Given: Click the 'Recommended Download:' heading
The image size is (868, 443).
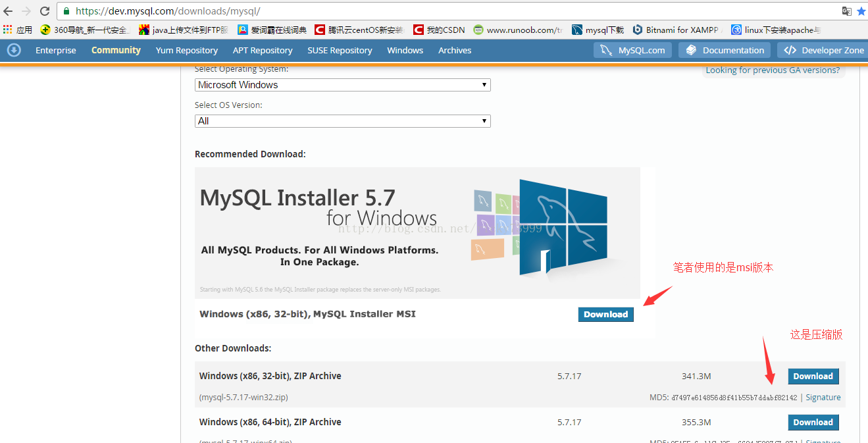Looking at the screenshot, I should 250,154.
